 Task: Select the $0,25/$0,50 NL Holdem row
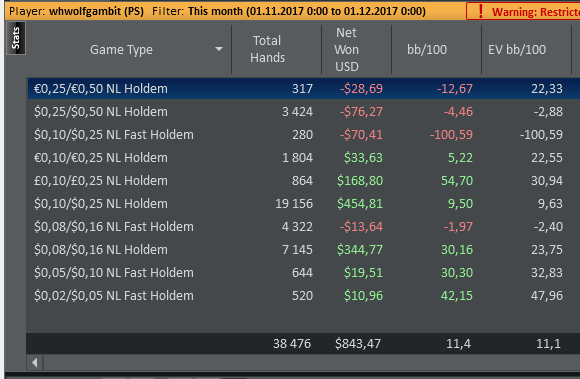click(304, 111)
